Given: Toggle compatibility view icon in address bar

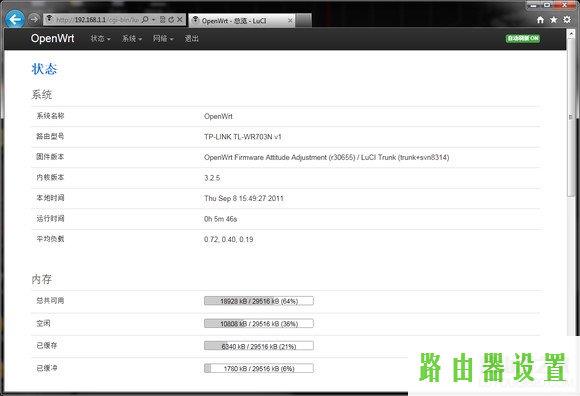Looking at the screenshot, I should (x=162, y=20).
